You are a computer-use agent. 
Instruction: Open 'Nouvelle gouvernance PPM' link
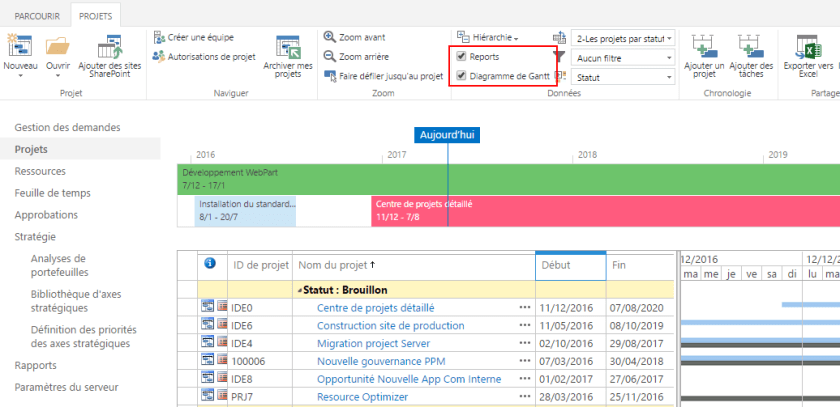tap(381, 361)
